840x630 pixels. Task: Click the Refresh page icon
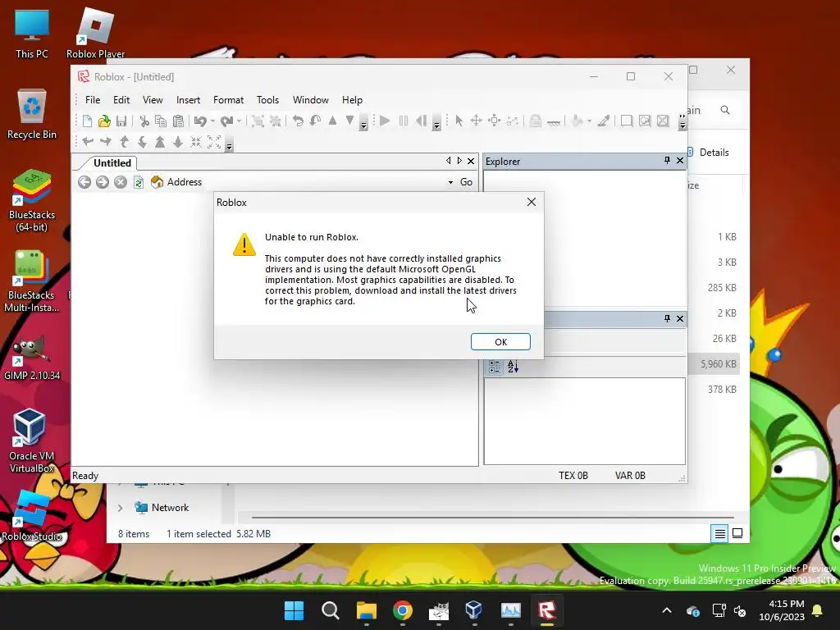tap(138, 182)
